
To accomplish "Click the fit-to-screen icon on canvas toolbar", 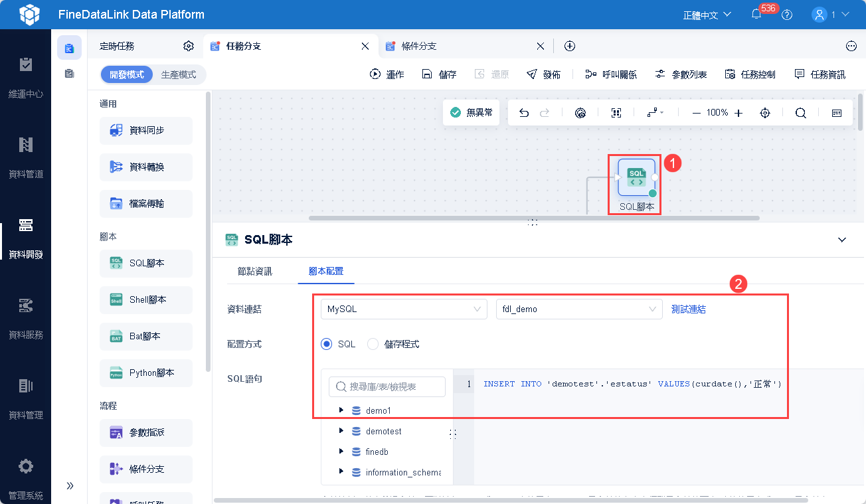I will (x=616, y=113).
